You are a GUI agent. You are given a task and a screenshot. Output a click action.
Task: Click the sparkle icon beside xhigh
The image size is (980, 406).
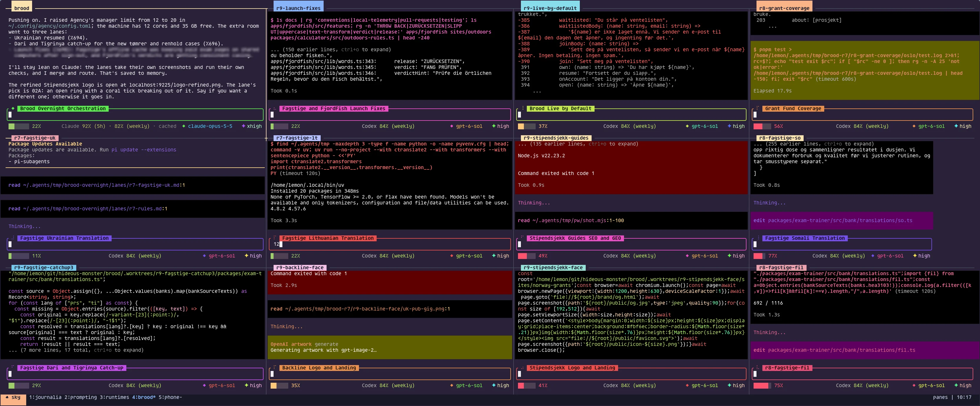pyautogui.click(x=243, y=126)
